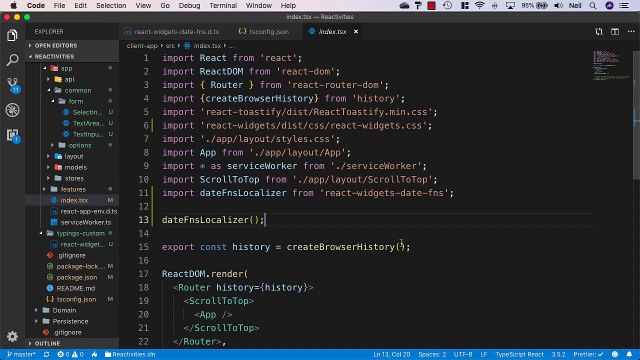Open index.tsx in the explorer tree
The height and width of the screenshot is (360, 640).
tap(72, 200)
